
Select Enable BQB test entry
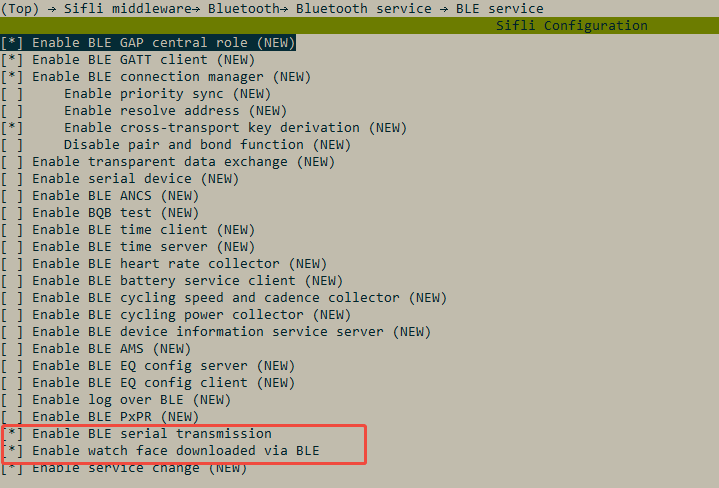coord(100,212)
